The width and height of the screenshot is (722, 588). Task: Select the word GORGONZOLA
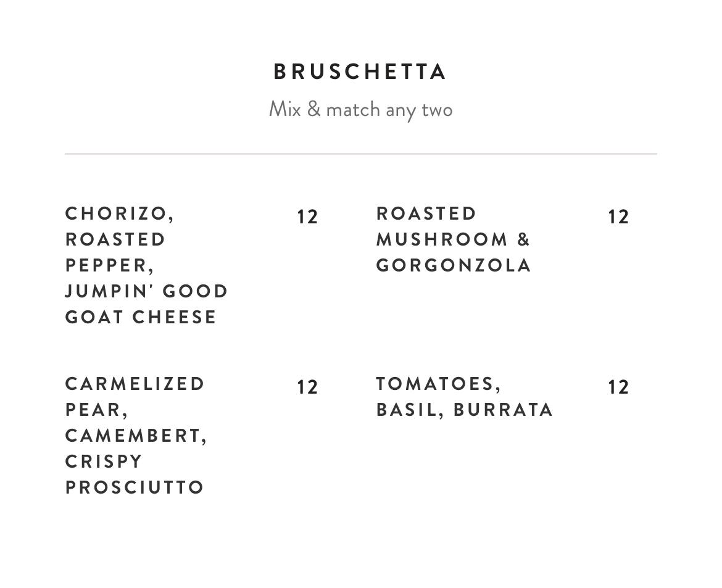click(454, 265)
